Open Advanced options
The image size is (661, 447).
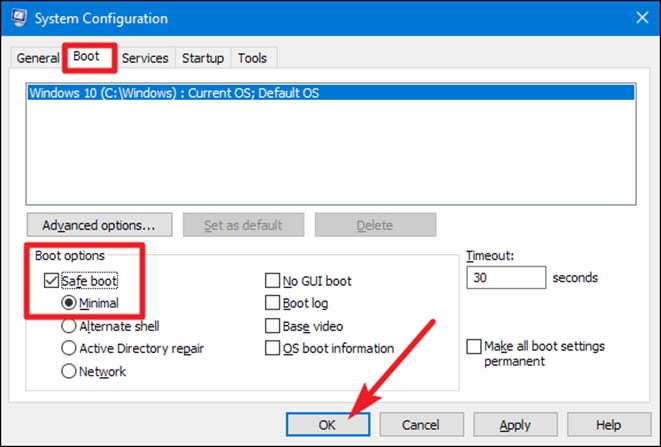click(x=99, y=225)
